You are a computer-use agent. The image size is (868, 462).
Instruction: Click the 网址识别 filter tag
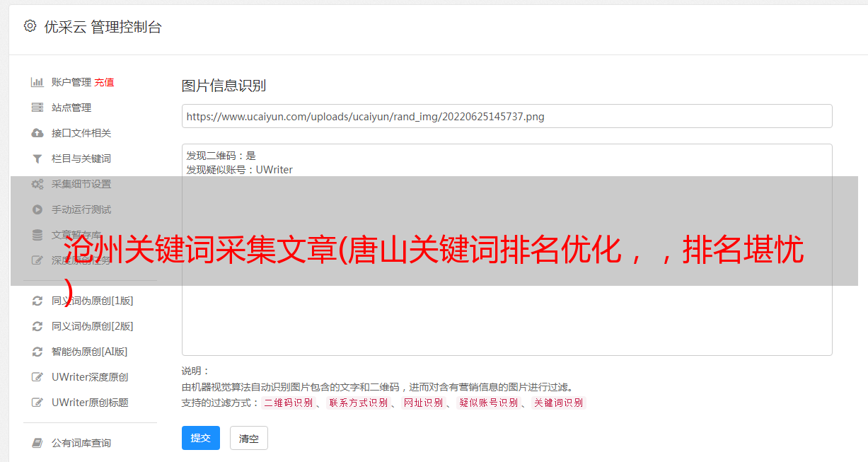click(423, 403)
